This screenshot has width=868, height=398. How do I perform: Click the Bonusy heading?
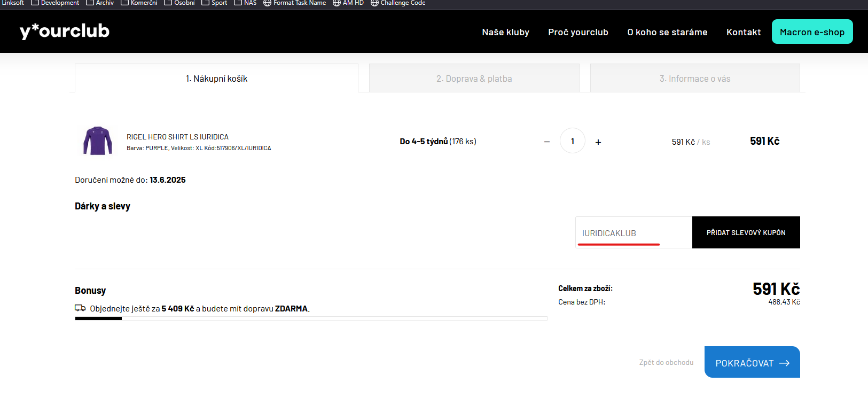(90, 291)
